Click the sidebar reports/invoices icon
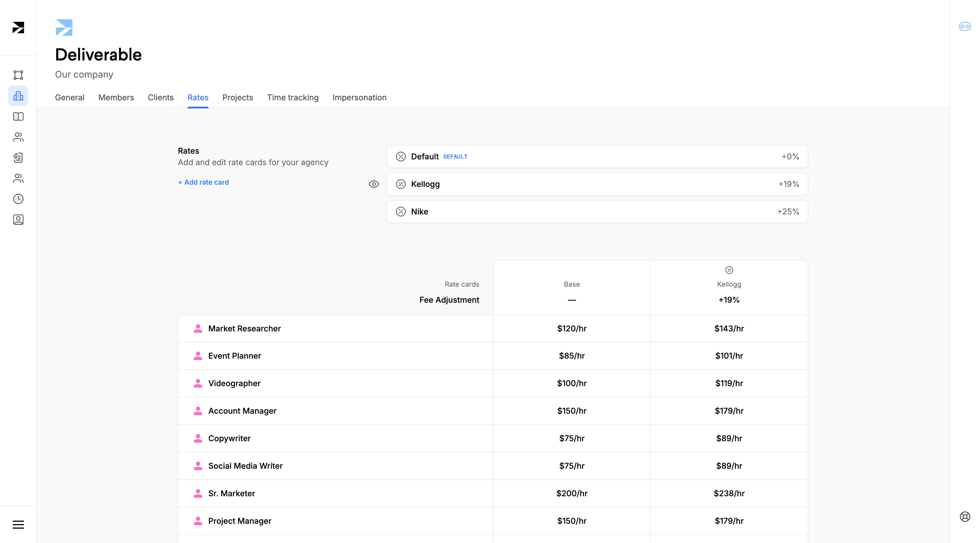 [18, 158]
